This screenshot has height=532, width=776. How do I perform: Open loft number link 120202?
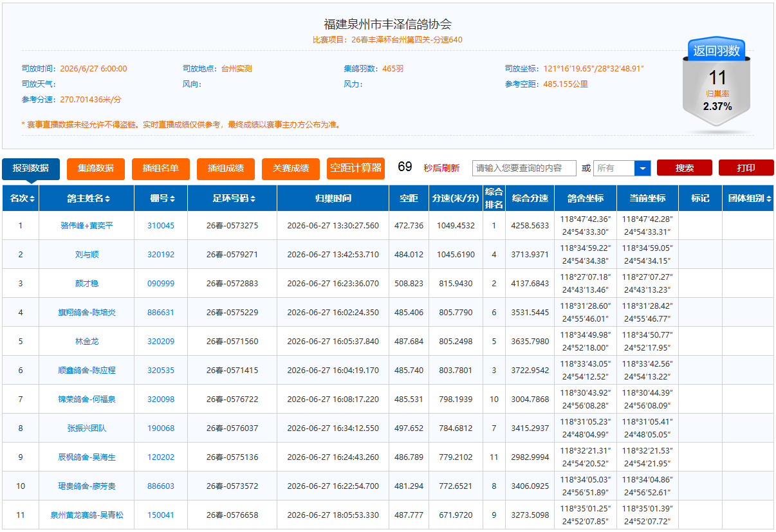[161, 457]
